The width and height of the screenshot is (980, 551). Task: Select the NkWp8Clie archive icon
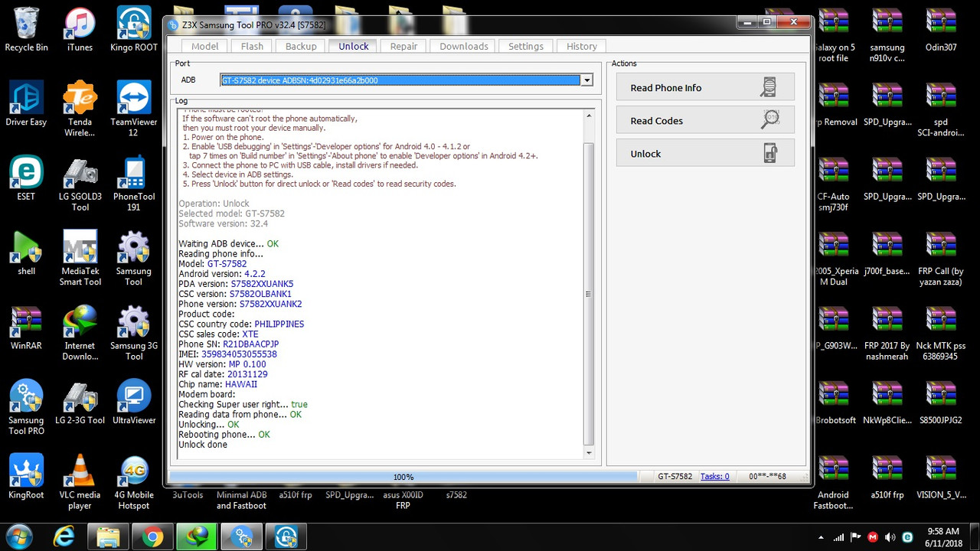887,403
